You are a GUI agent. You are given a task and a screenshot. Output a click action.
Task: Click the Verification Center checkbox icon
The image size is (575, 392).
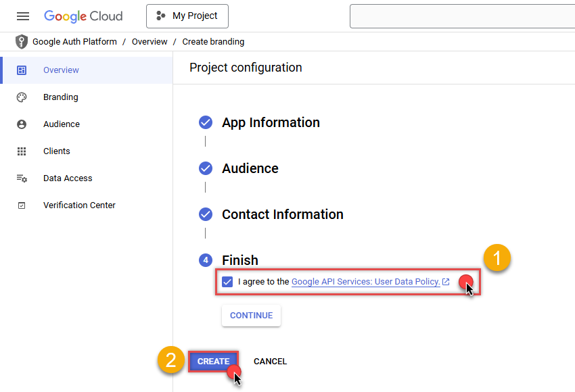pyautogui.click(x=22, y=205)
